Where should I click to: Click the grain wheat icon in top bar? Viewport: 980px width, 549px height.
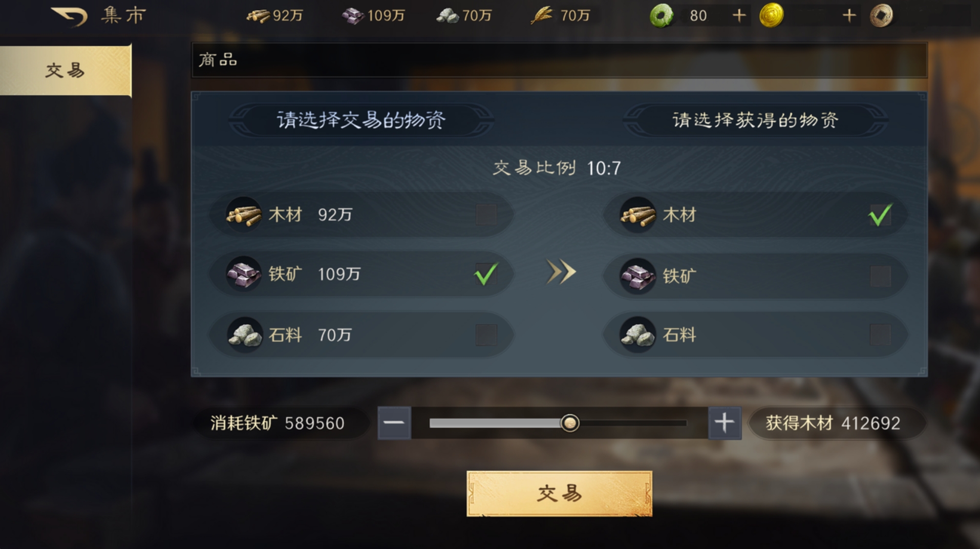click(x=542, y=15)
